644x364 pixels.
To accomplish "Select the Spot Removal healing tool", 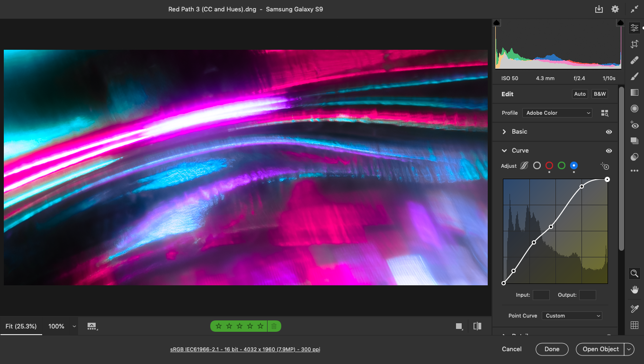I will click(635, 60).
